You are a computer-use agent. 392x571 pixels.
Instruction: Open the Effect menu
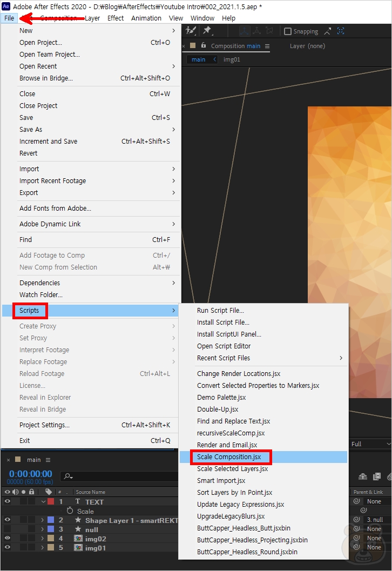(x=116, y=18)
